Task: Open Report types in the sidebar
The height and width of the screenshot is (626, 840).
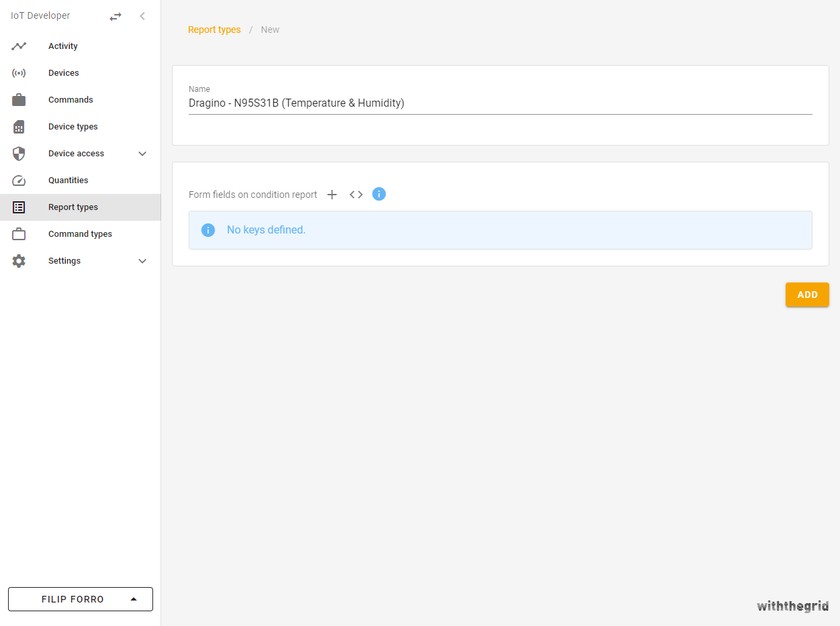Action: click(73, 207)
